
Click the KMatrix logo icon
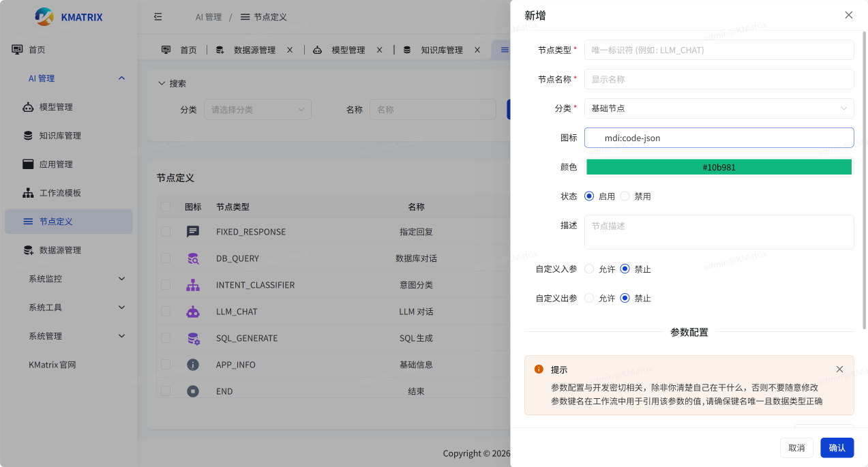(x=44, y=17)
